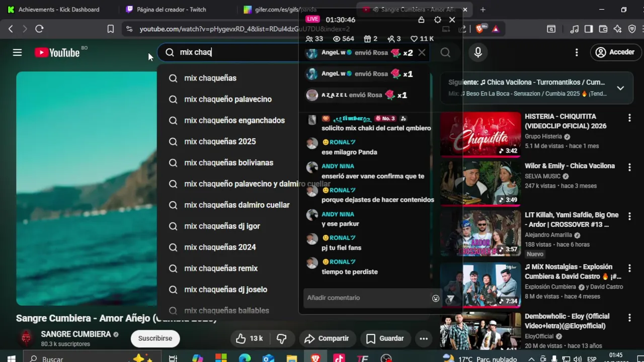This screenshot has width=644, height=362.
Task: Share the video via Compartir
Action: coord(327,338)
